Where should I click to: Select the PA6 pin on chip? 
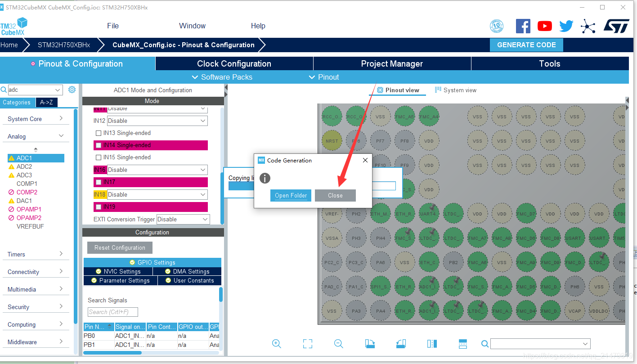click(x=381, y=262)
